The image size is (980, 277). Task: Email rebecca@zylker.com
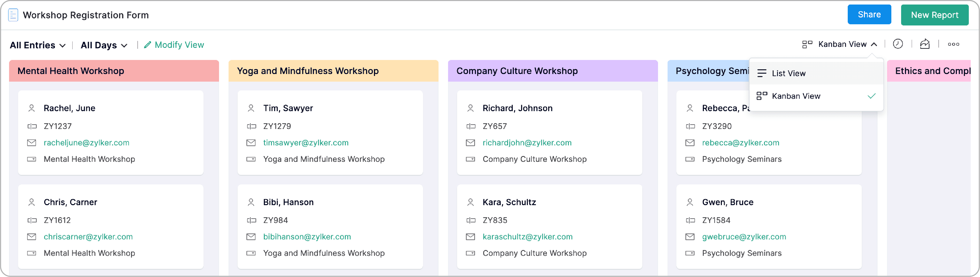(740, 143)
